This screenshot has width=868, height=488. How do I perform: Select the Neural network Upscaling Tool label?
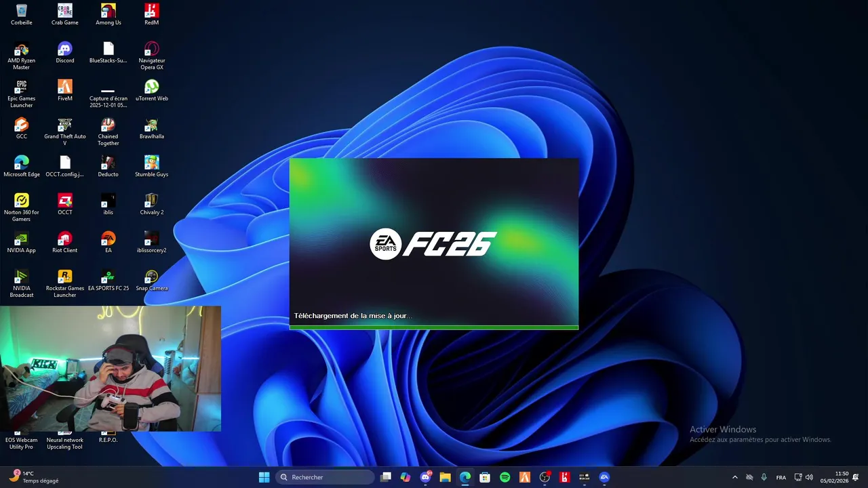pos(64,443)
